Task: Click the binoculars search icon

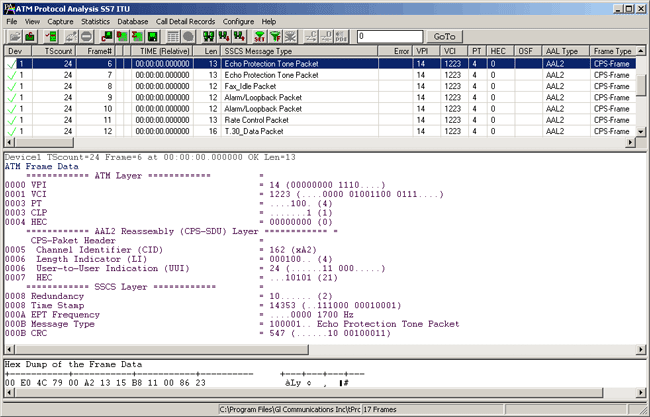Action: click(x=210, y=36)
